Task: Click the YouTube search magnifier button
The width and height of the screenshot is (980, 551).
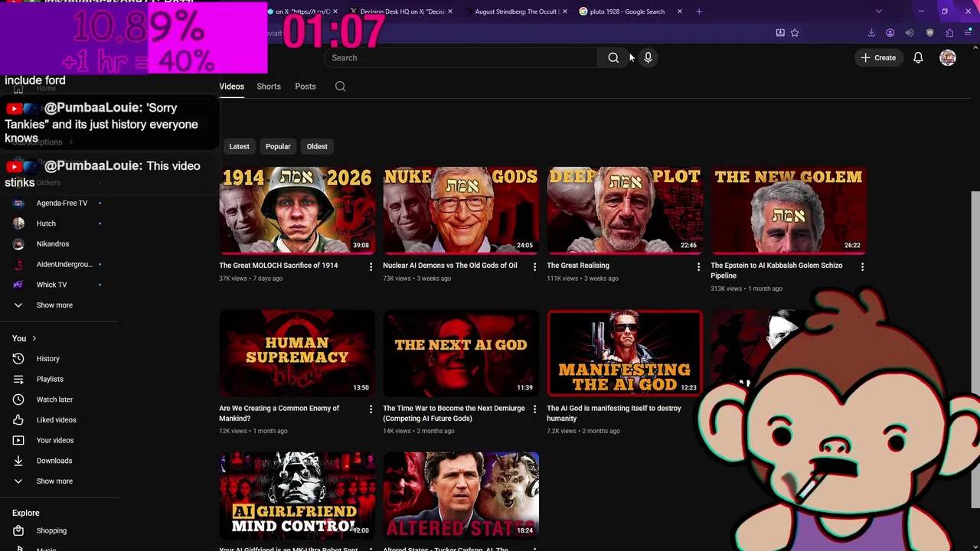Action: coord(613,57)
